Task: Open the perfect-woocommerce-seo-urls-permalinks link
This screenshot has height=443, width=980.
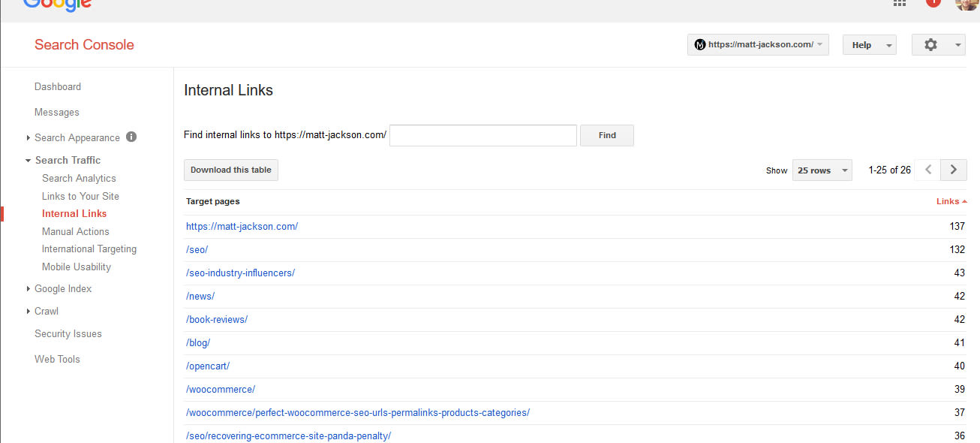Action: tap(358, 412)
